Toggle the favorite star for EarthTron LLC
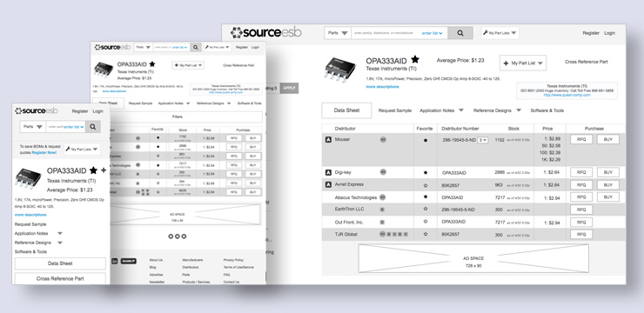Screen dimensions: 644x313 tap(426, 210)
